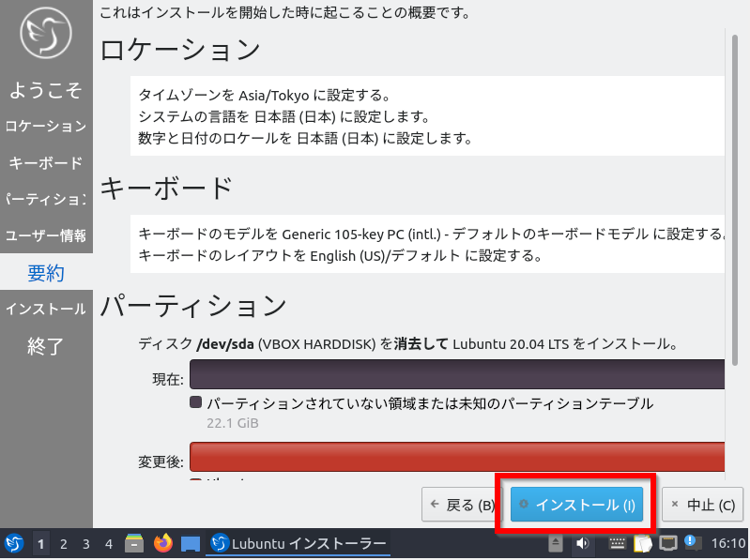Launch Firefox from the taskbar
750x560 pixels.
(162, 543)
